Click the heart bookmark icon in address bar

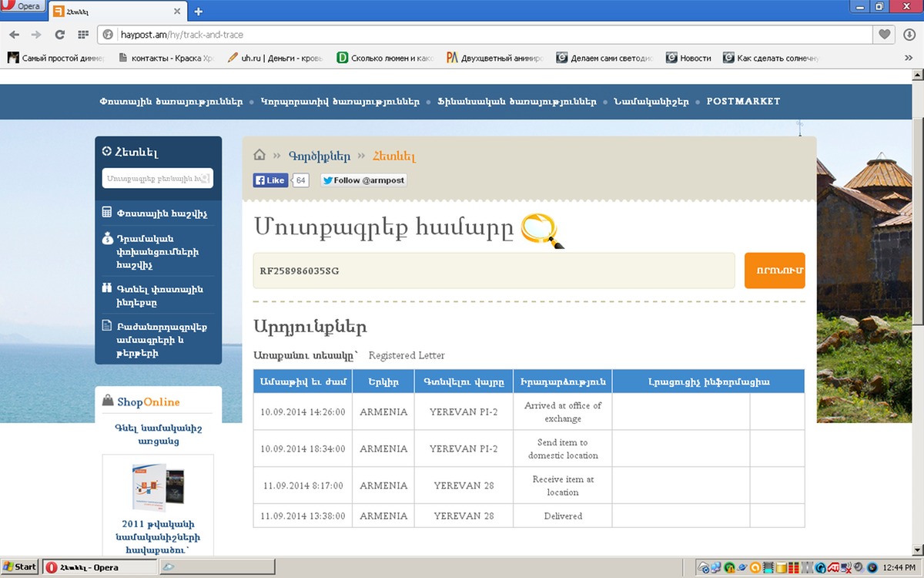885,35
